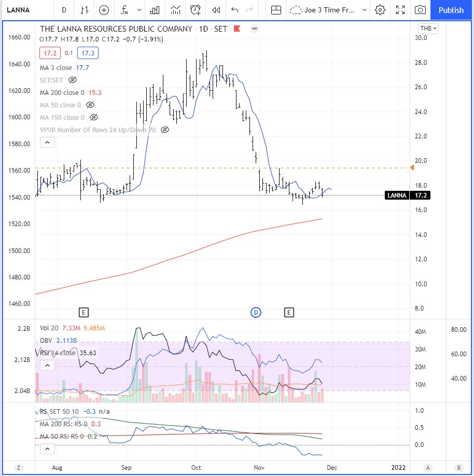This screenshot has height=476, width=474.
Task: Click the B button in bottom corner
Action: click(x=459, y=468)
